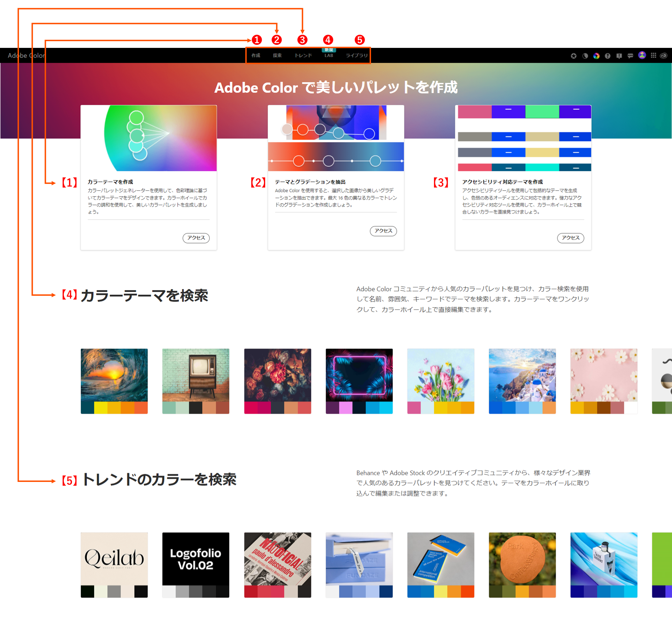
Task: Pick the pink swatch under tulip bouquet theme
Action: [414, 408]
